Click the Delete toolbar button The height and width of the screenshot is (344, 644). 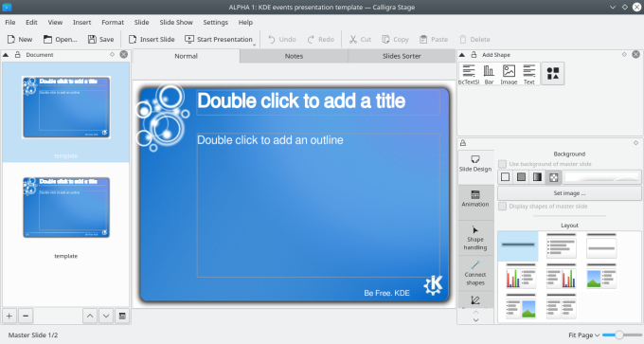(x=474, y=40)
